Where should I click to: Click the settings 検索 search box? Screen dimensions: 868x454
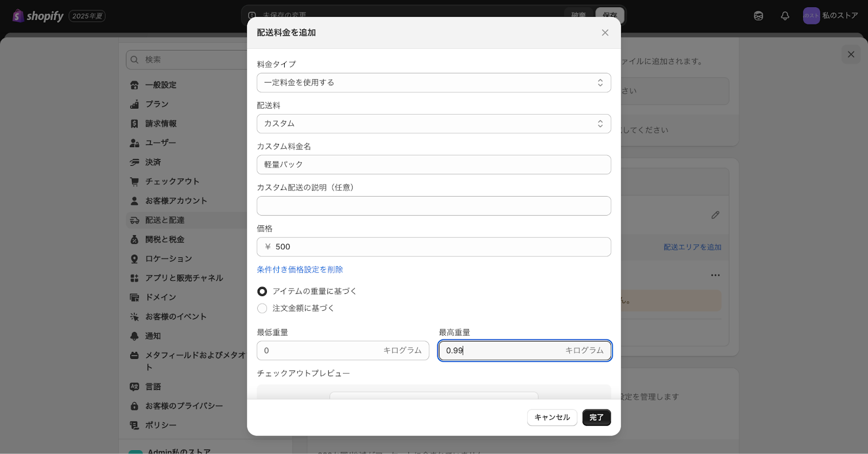pyautogui.click(x=187, y=60)
